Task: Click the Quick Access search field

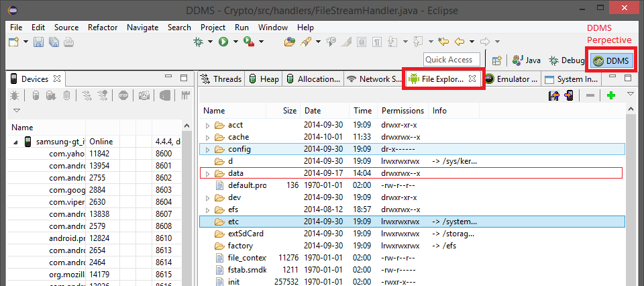Action: [x=451, y=60]
